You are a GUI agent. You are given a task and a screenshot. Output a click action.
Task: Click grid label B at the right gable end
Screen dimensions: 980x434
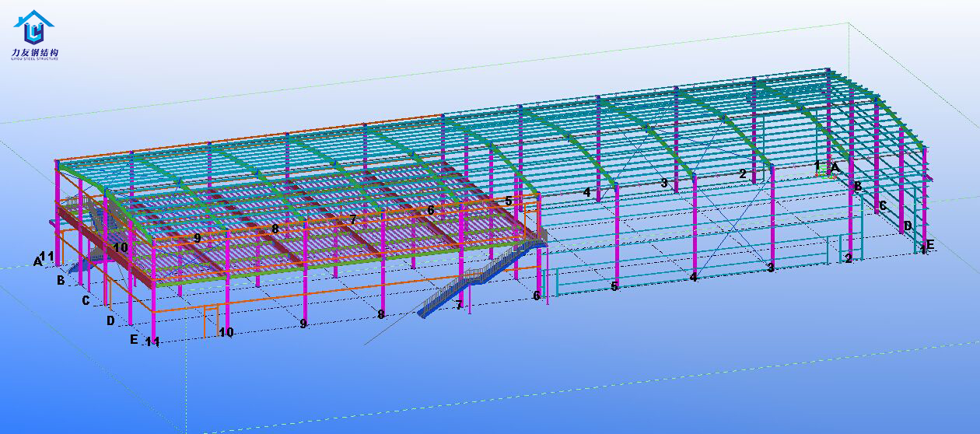(858, 187)
